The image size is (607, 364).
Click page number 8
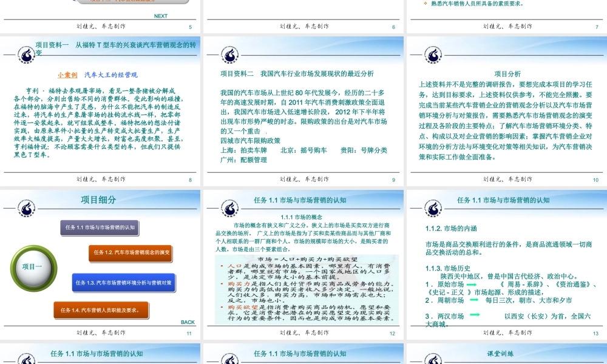click(190, 180)
